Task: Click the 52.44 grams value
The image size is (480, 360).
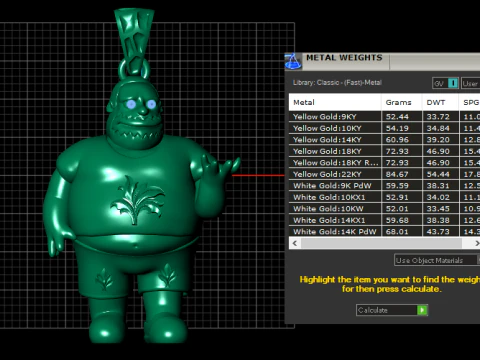Action: pos(397,117)
